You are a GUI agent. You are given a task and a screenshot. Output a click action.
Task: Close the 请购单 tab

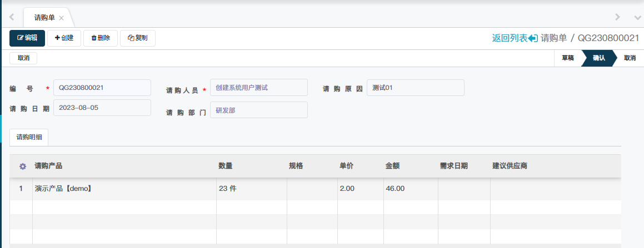pyautogui.click(x=62, y=18)
